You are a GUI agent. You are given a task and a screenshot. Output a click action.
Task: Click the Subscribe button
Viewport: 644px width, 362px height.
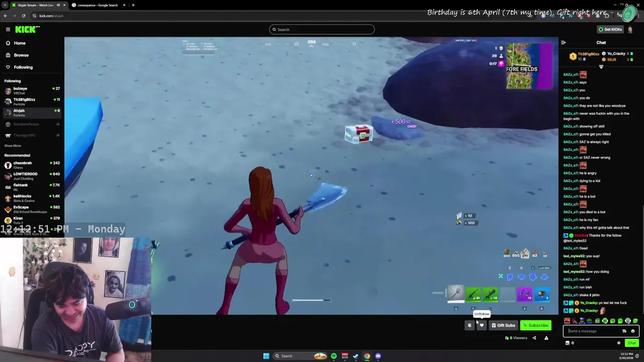pyautogui.click(x=535, y=326)
